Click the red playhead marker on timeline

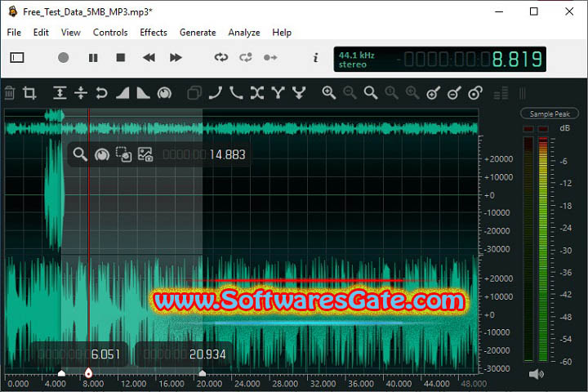[x=88, y=373]
